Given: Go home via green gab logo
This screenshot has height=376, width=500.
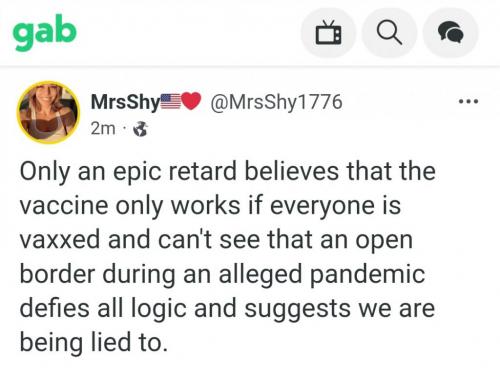Looking at the screenshot, I should (45, 33).
